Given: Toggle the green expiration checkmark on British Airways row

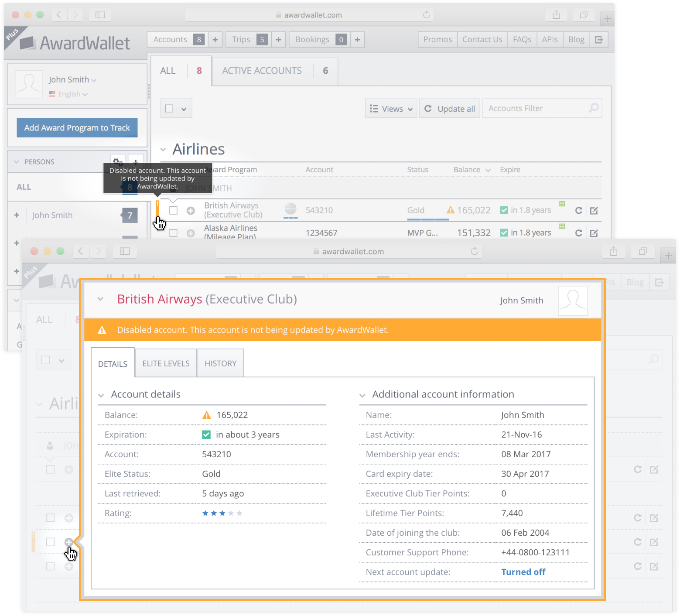Looking at the screenshot, I should [x=504, y=210].
